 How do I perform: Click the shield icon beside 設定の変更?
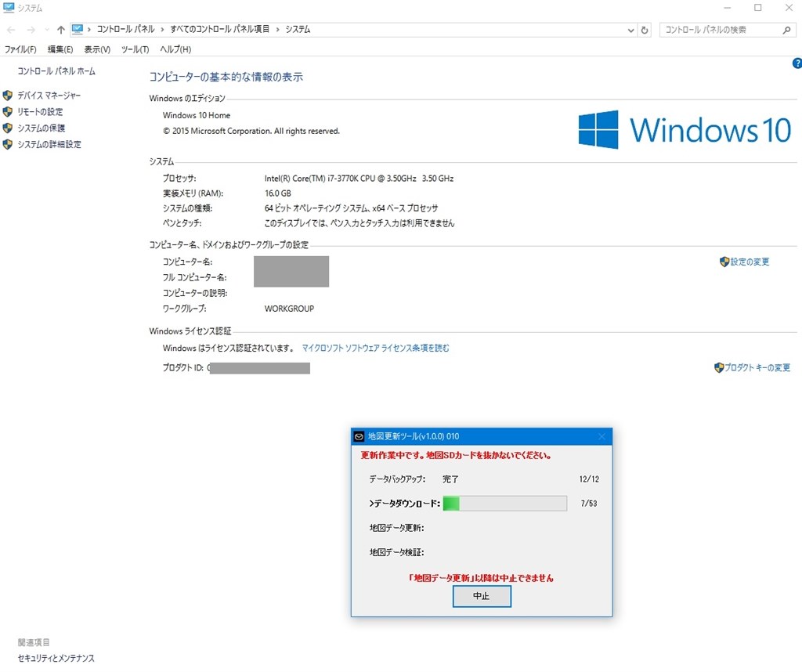click(x=724, y=262)
